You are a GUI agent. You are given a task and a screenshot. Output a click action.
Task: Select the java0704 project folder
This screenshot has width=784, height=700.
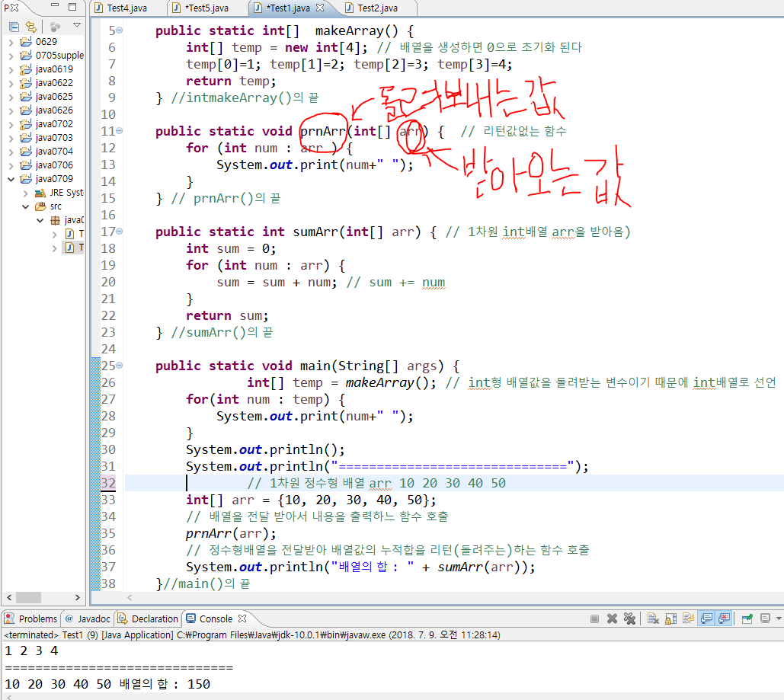click(x=46, y=151)
